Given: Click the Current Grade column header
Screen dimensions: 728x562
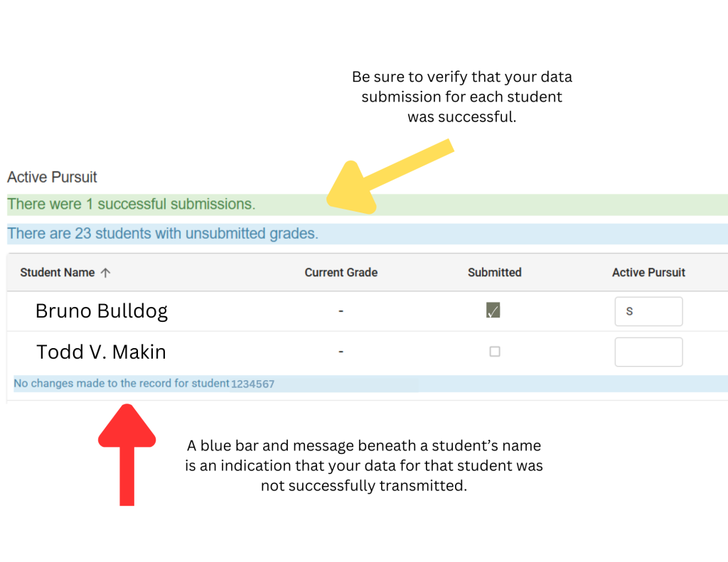Looking at the screenshot, I should click(341, 273).
